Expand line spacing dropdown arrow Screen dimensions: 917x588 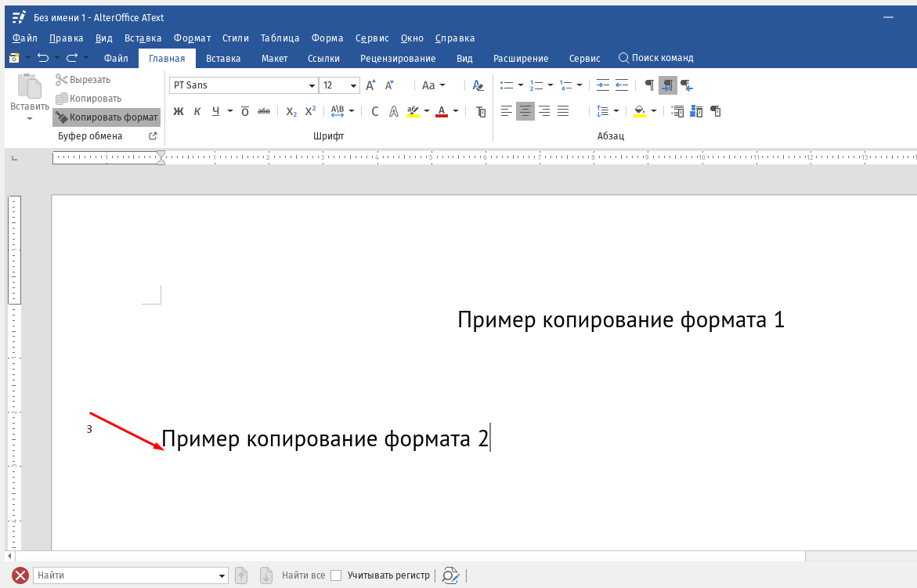point(616,111)
